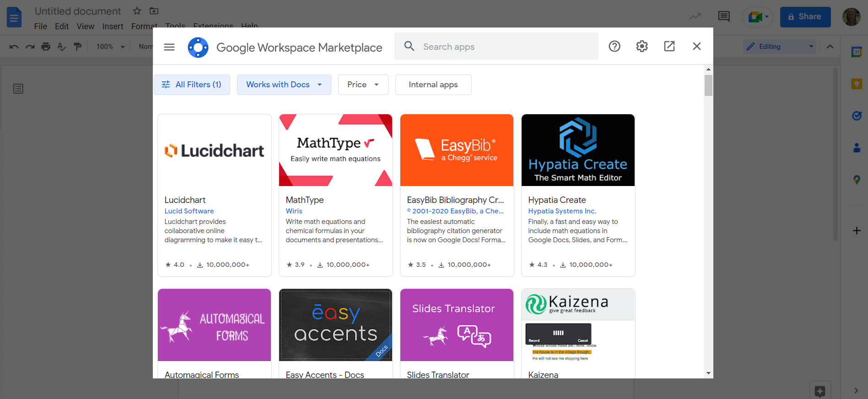The image size is (868, 399).
Task: Star the Untitled document
Action: pos(137,11)
